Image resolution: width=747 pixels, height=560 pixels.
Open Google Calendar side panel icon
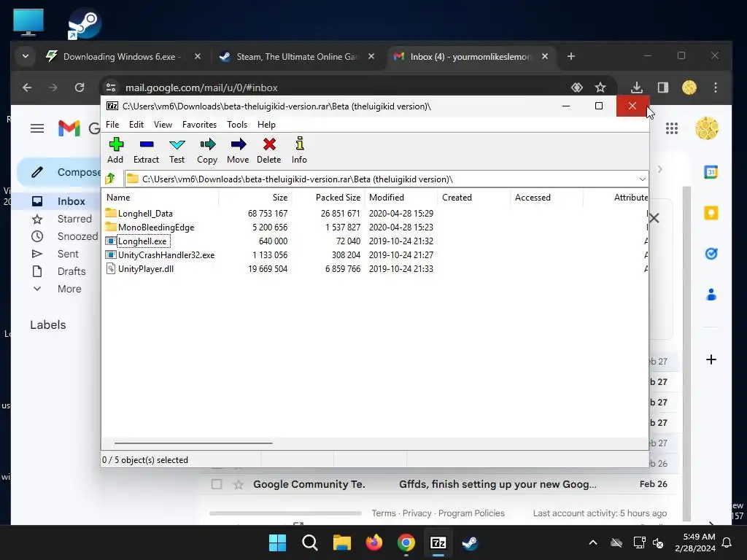coord(711,172)
